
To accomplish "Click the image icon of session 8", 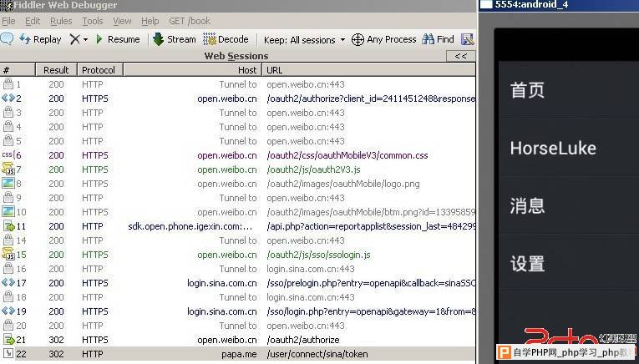I will [x=8, y=184].
